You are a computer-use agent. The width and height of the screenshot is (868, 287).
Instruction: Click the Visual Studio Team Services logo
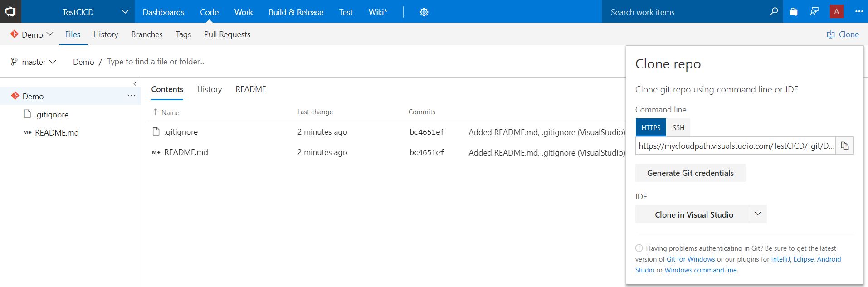coord(10,11)
